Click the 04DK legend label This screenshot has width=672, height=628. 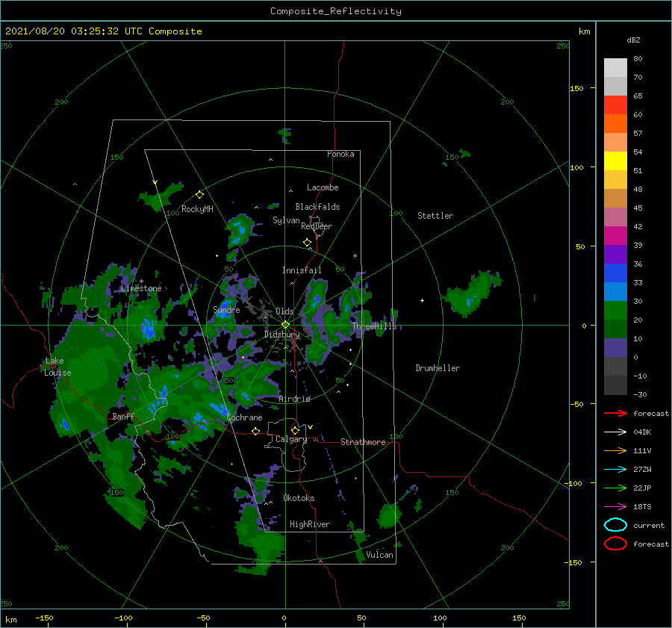[642, 432]
